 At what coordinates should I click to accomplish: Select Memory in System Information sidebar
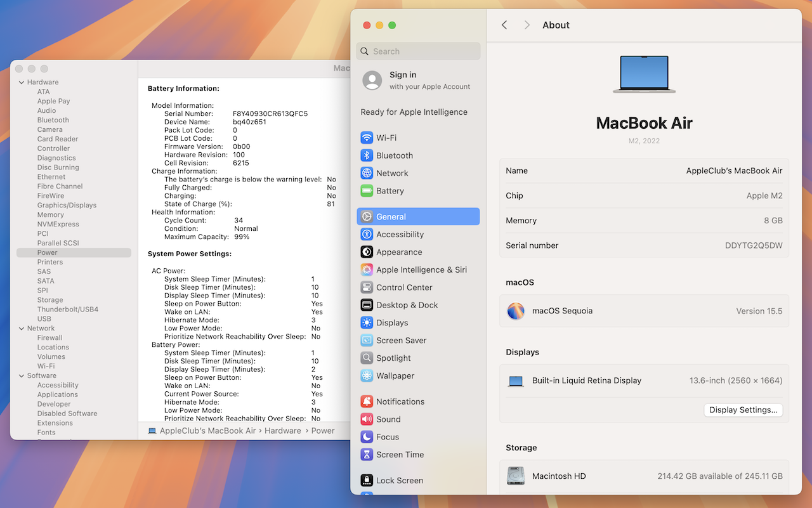click(51, 215)
